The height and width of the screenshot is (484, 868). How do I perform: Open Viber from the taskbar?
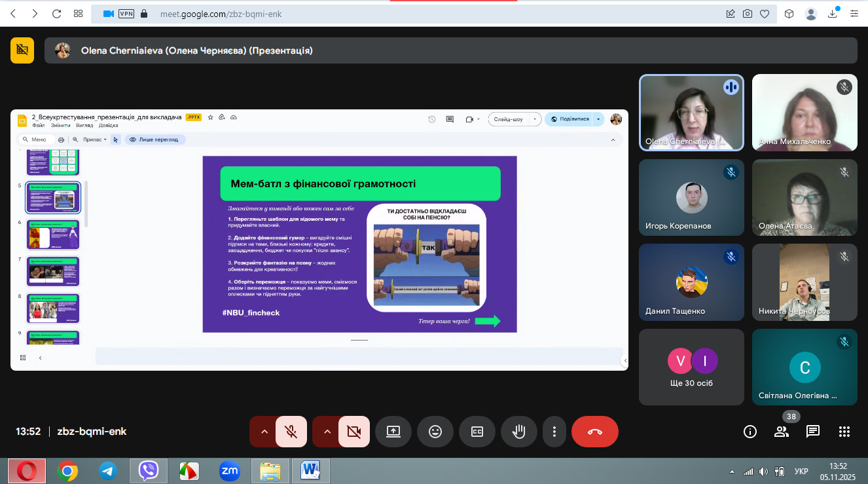click(x=149, y=470)
